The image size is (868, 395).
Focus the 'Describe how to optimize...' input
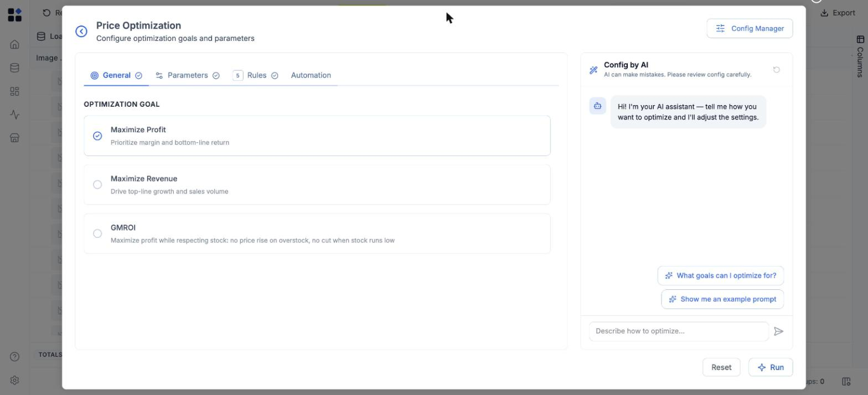(679, 331)
